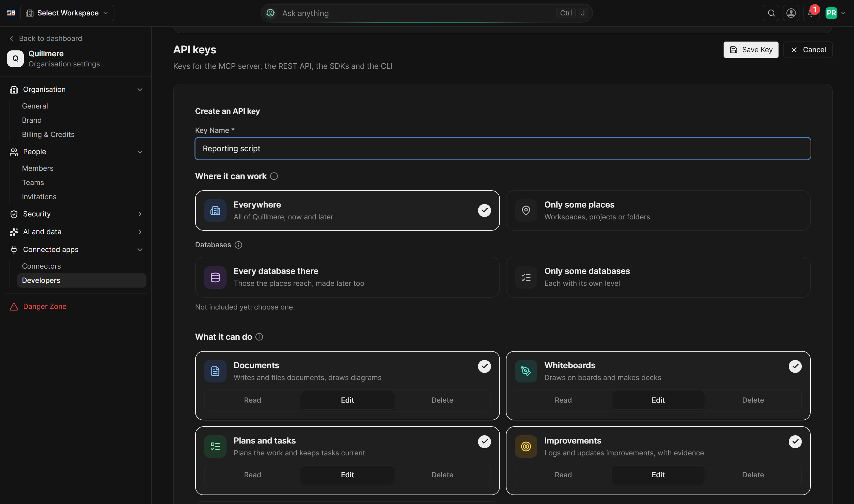This screenshot has width=854, height=504.
Task: Click the PR avatar badge
Action: coord(831,13)
